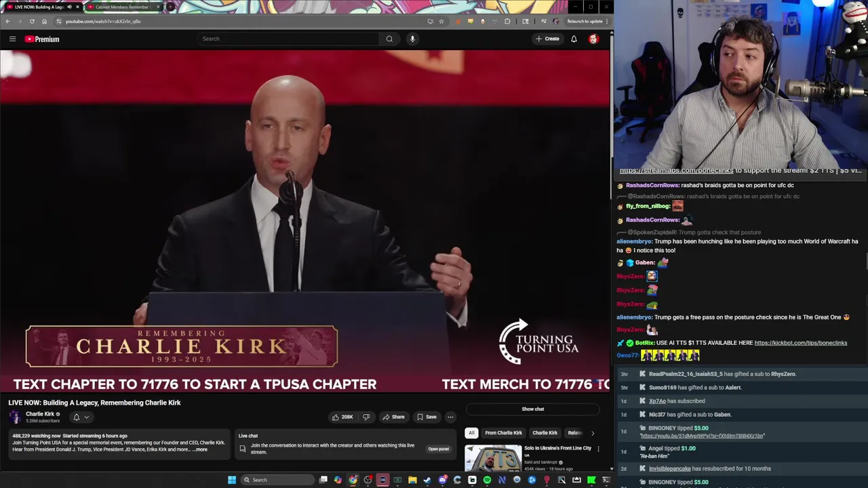Open the kickbot.com tips link in chat
Viewport: 868px width, 488px height.
pos(801,343)
